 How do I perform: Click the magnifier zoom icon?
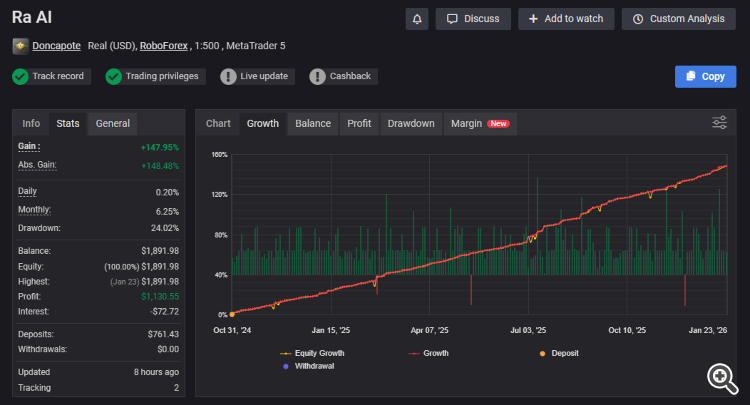pyautogui.click(x=720, y=376)
